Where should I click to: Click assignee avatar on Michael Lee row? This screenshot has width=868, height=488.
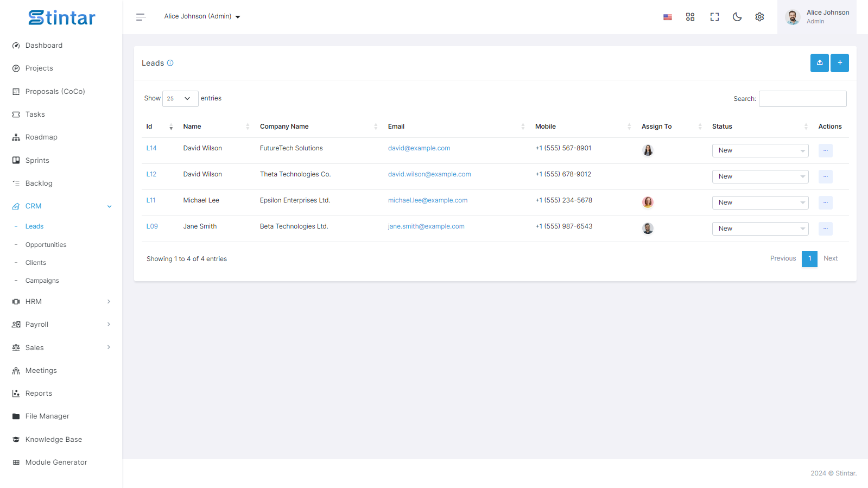coord(648,202)
